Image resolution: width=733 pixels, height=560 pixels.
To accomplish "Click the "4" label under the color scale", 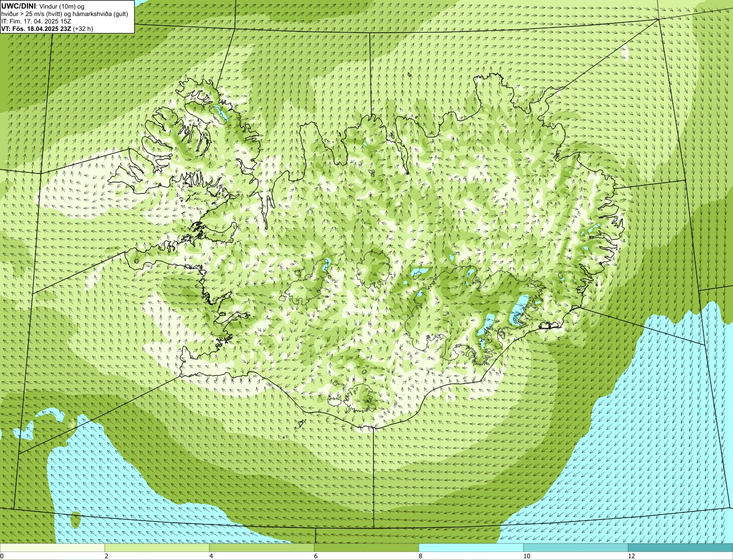I will coord(211,556).
